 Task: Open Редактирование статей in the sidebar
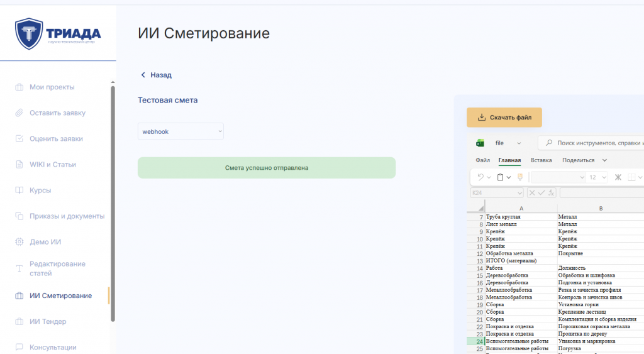tap(57, 268)
